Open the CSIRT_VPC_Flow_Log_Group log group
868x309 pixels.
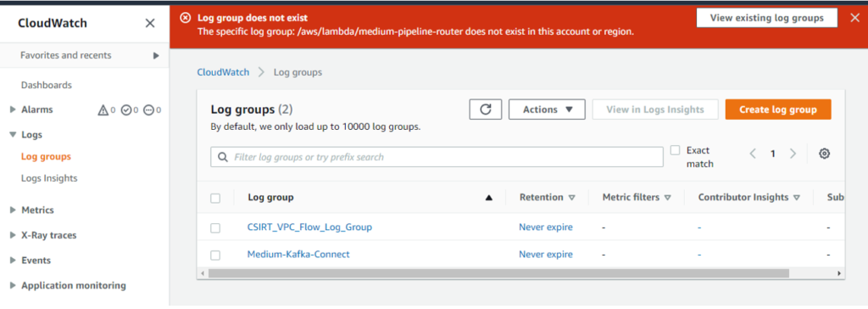309,227
